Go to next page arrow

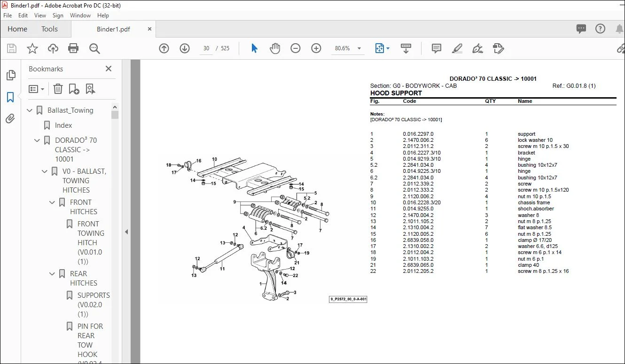coord(185,48)
